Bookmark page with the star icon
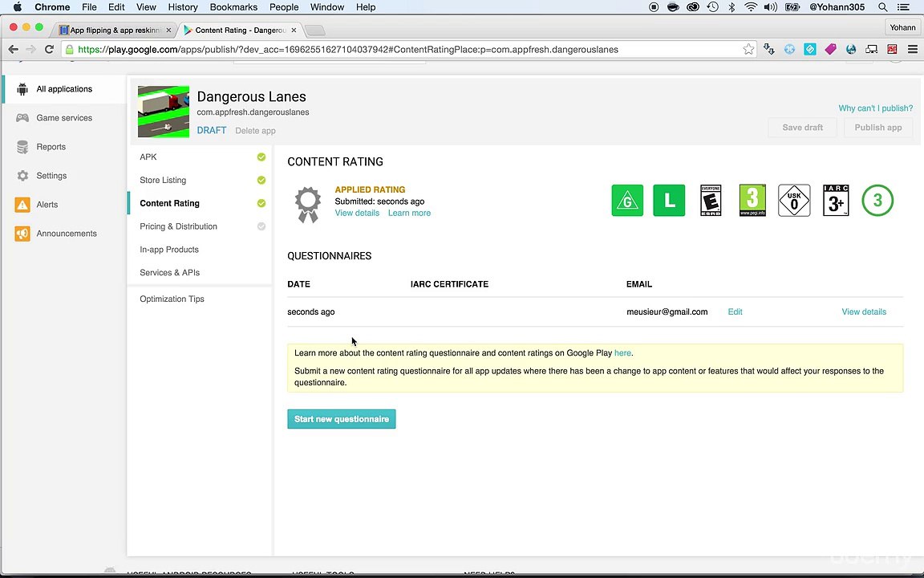 (x=748, y=50)
